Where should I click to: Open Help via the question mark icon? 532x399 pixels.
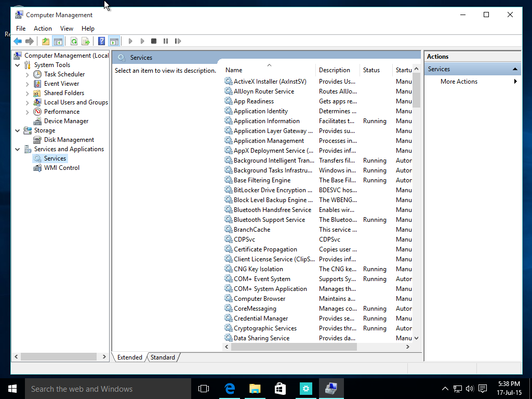[x=101, y=41]
